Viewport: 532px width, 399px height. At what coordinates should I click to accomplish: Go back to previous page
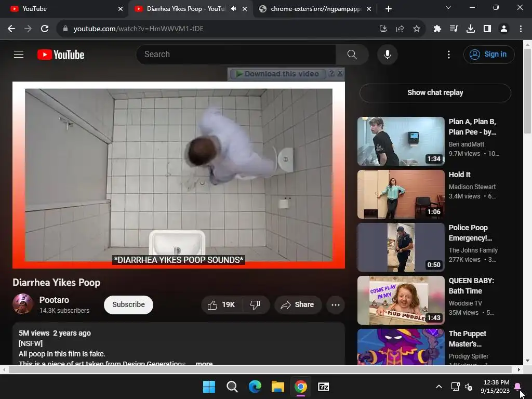coord(11,29)
